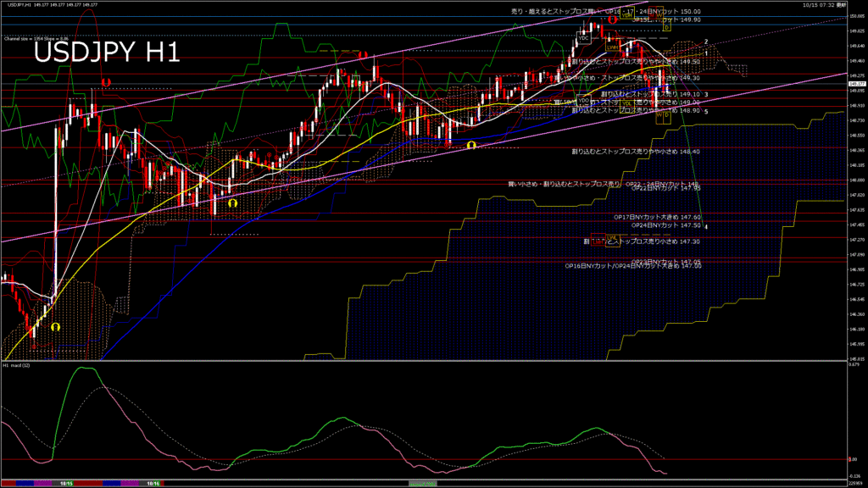Click the OP24日NYカット 147.50 label
The image size is (868, 488).
(x=666, y=225)
